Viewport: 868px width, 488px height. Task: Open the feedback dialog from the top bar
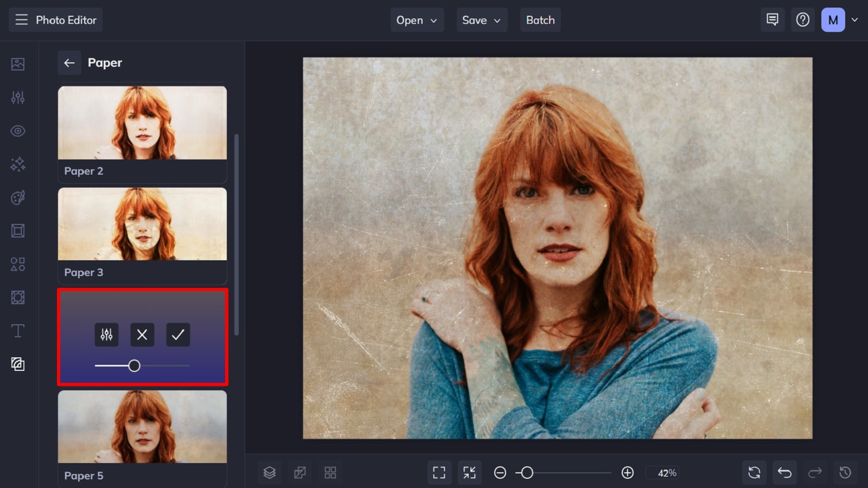[x=772, y=20]
